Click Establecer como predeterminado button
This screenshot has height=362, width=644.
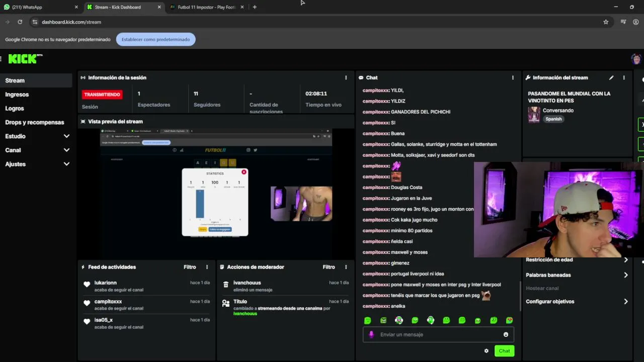tap(155, 39)
